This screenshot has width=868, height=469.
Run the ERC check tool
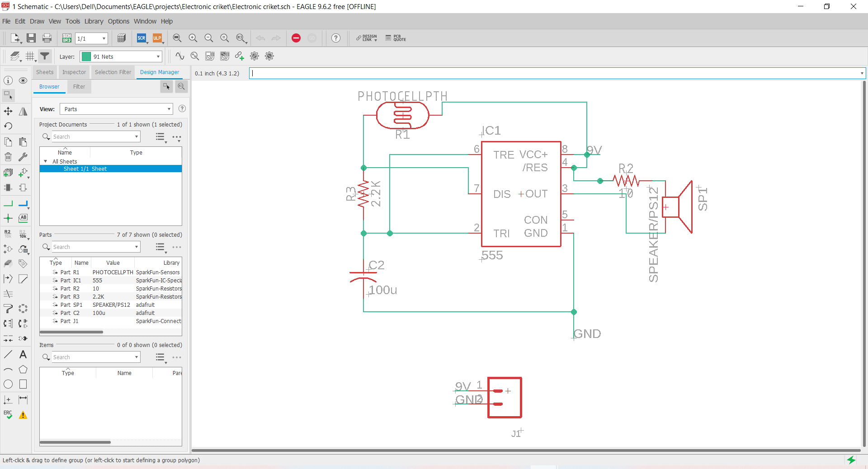click(8, 415)
